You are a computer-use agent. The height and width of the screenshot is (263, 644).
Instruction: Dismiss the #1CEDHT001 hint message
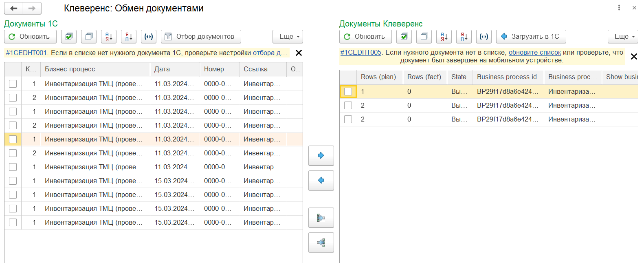299,53
